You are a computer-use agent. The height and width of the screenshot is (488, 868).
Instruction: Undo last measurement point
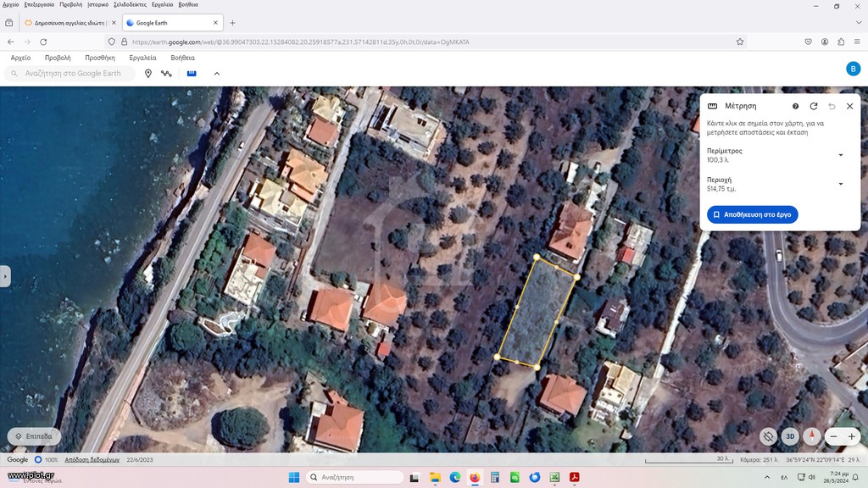pyautogui.click(x=832, y=106)
